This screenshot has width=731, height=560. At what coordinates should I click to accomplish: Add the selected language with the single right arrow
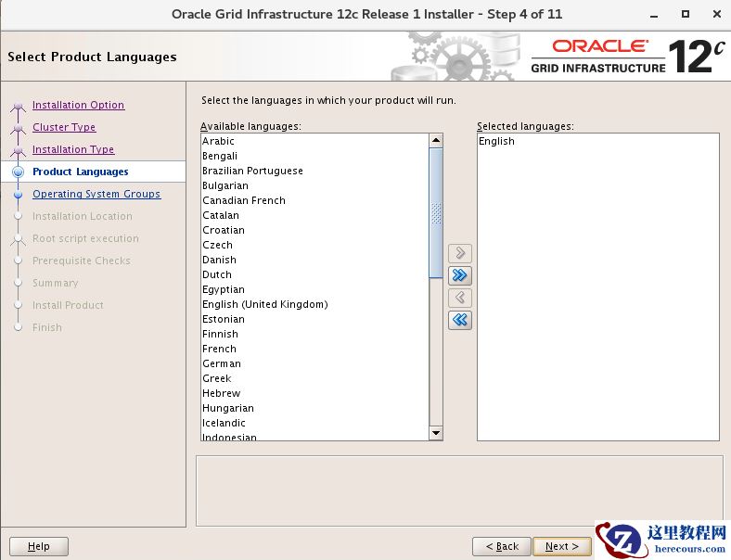click(x=460, y=253)
